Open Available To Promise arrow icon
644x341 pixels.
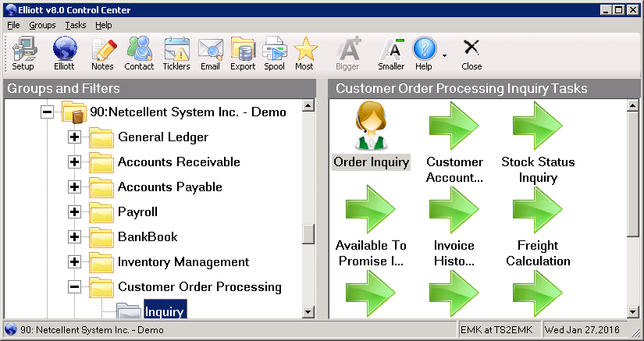pyautogui.click(x=371, y=209)
